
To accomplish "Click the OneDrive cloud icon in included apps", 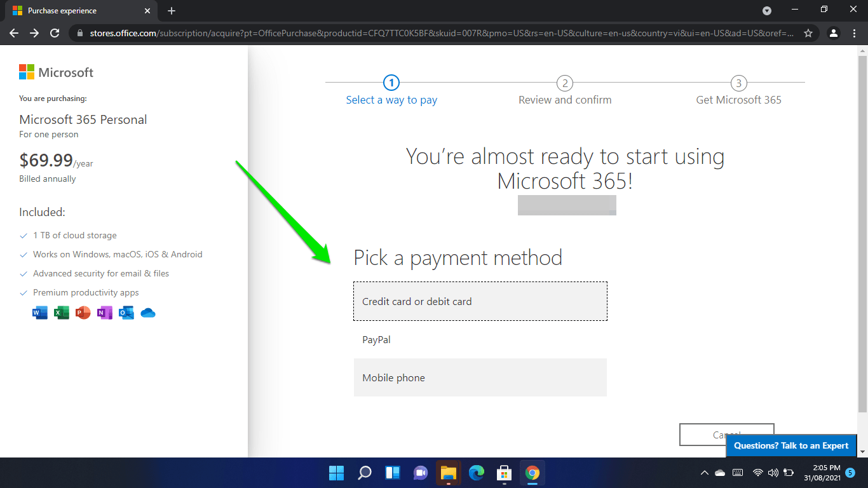I will tap(148, 313).
